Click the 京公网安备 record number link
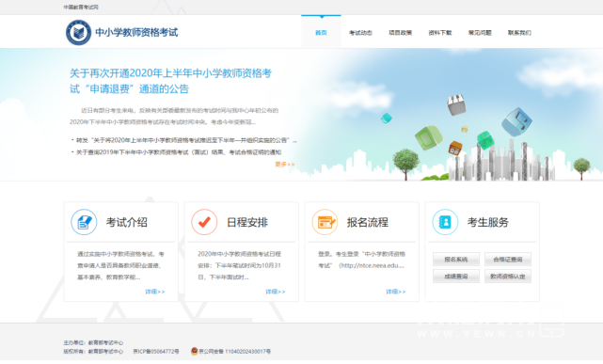 [234, 352]
